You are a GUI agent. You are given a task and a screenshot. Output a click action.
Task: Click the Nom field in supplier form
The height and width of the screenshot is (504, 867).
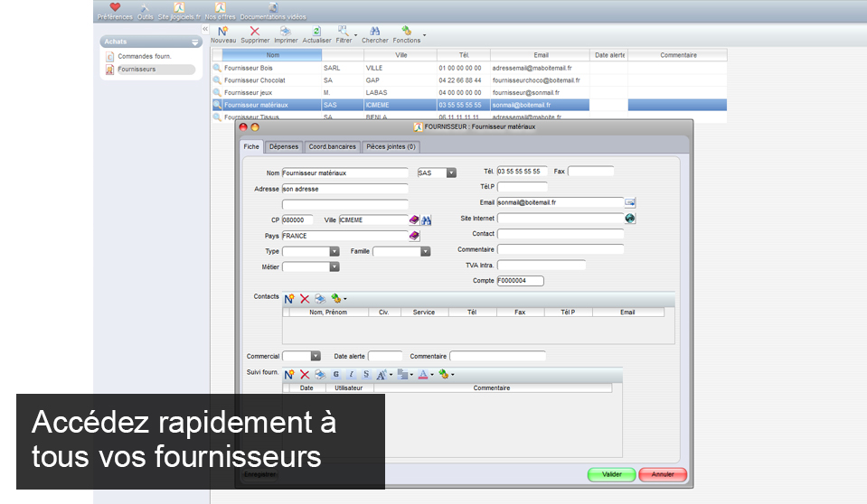345,173
